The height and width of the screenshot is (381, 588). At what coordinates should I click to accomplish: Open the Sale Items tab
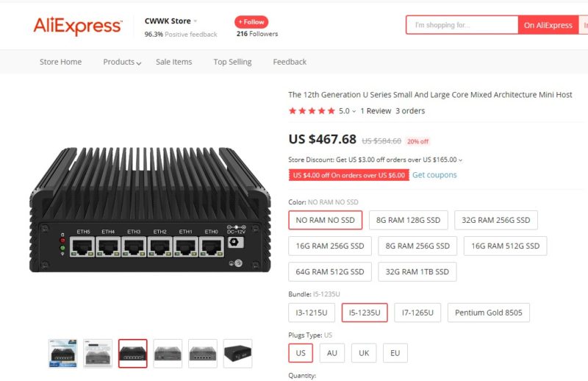coord(173,62)
